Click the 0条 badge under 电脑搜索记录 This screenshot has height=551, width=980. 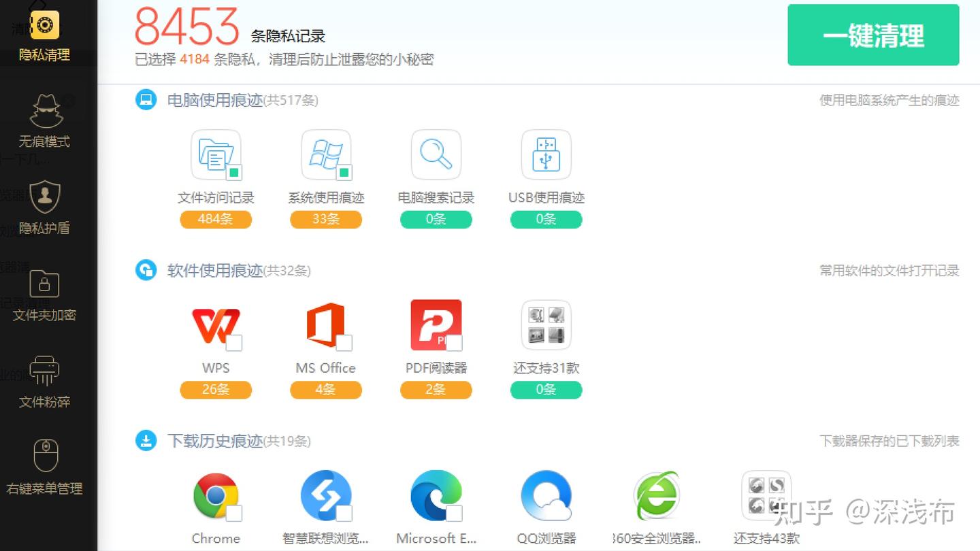pyautogui.click(x=436, y=219)
